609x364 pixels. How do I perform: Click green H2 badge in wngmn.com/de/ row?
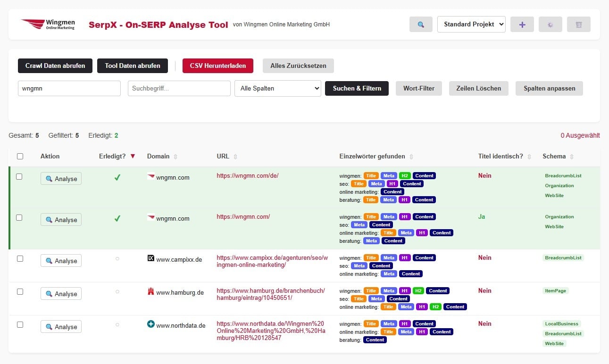click(405, 176)
